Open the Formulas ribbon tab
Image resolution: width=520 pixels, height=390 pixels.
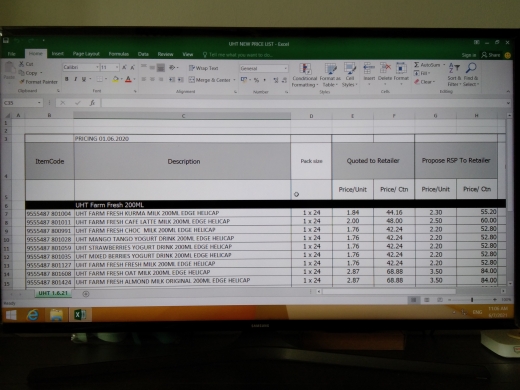click(119, 54)
